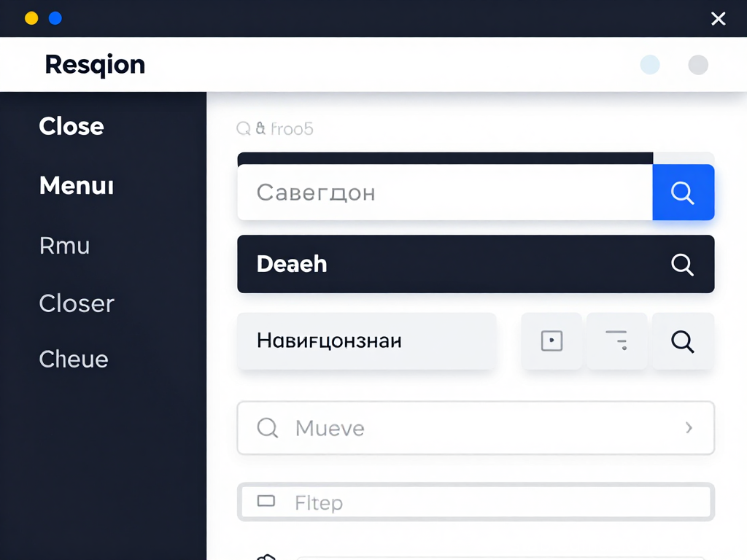Select the video frame icon next to Навигцонзнан
747x560 pixels.
[x=552, y=341]
